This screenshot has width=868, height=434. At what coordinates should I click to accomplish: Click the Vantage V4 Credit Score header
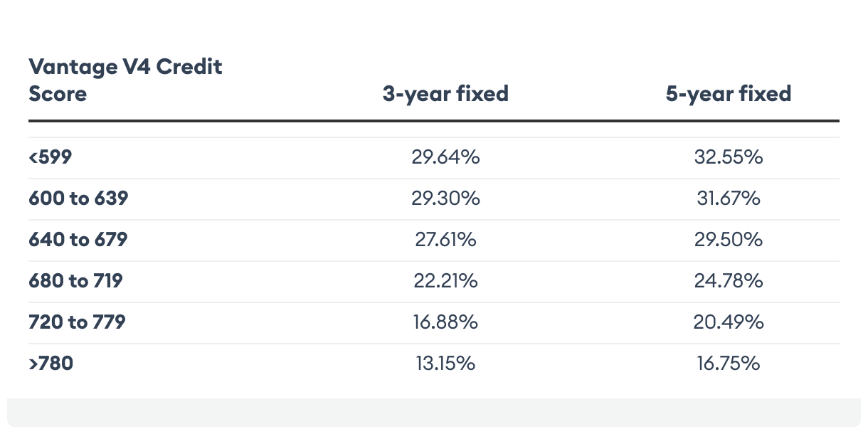pos(125,80)
